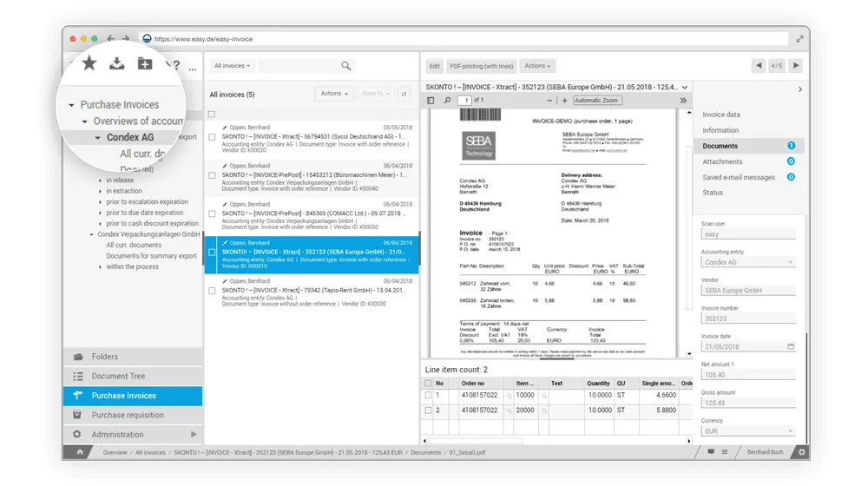Click PDF-printing (with lines) button
Screen dimensions: 868x486
point(481,66)
